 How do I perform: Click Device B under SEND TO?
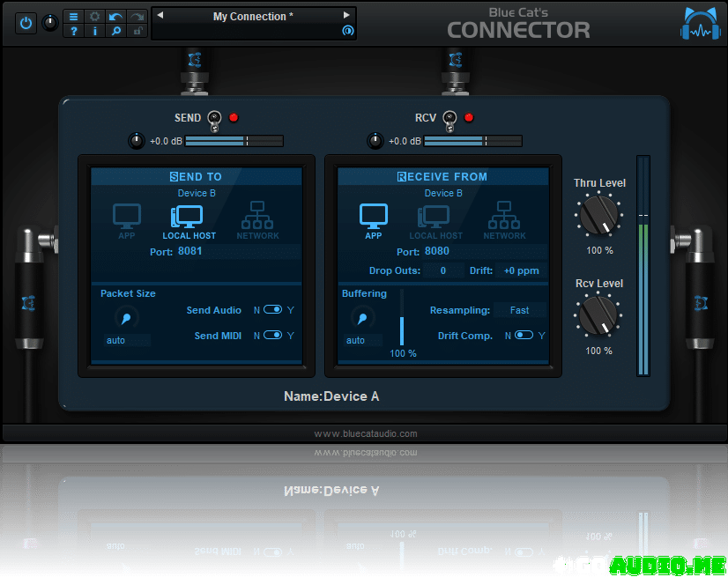(x=197, y=193)
